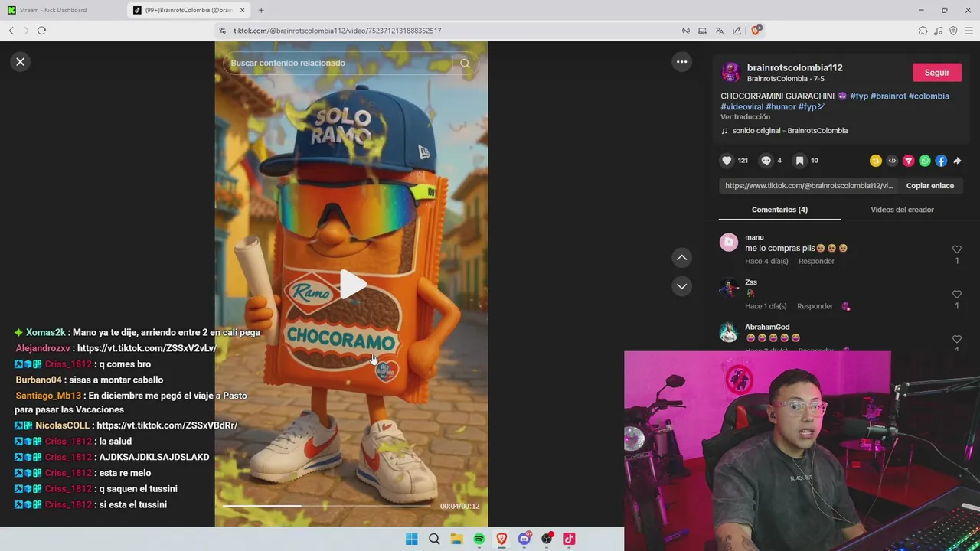Click Xomas2k username in chat overlay

pos(46,333)
